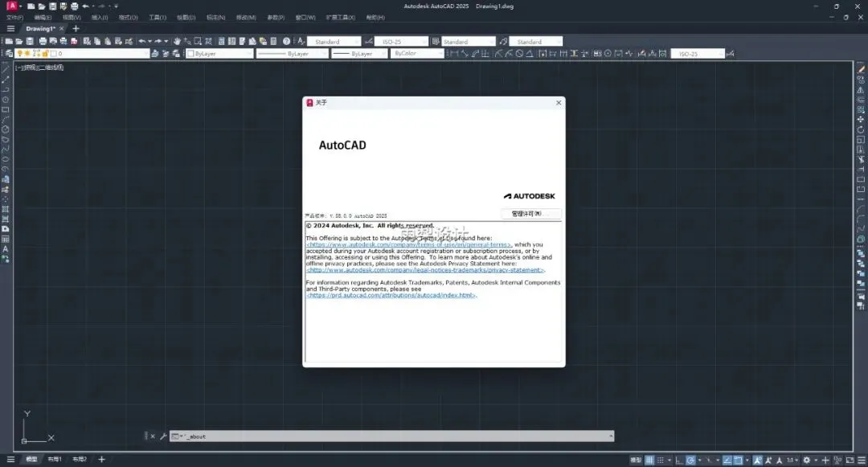This screenshot has height=467, width=868.
Task: Close the About dialog with X
Action: point(559,102)
